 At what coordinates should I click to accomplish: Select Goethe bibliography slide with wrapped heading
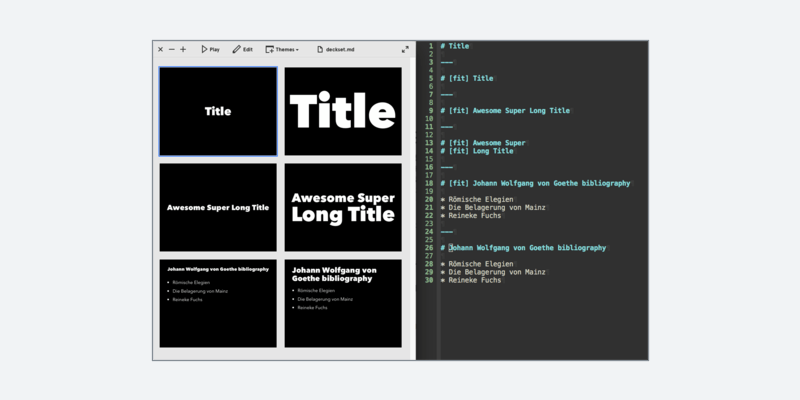343,303
